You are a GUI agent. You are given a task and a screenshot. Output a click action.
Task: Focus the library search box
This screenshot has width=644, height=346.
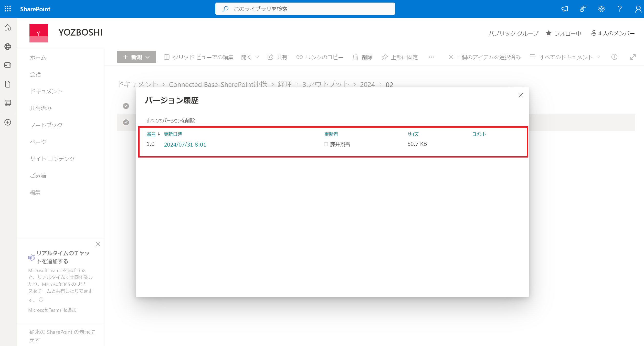[305, 9]
